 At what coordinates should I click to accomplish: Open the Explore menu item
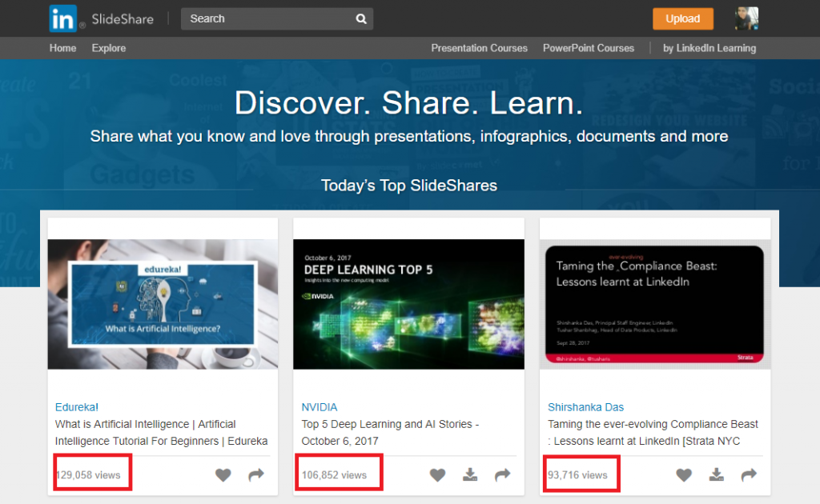click(109, 48)
